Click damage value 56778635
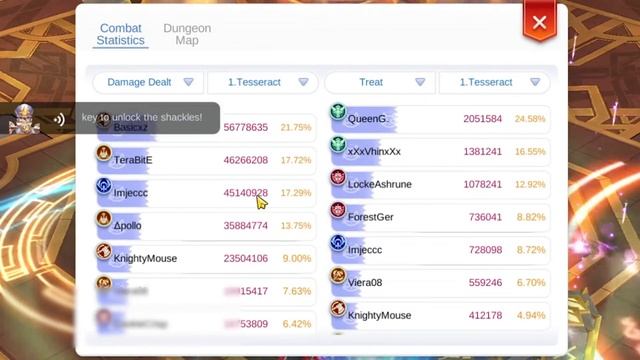640x360 pixels. [246, 127]
